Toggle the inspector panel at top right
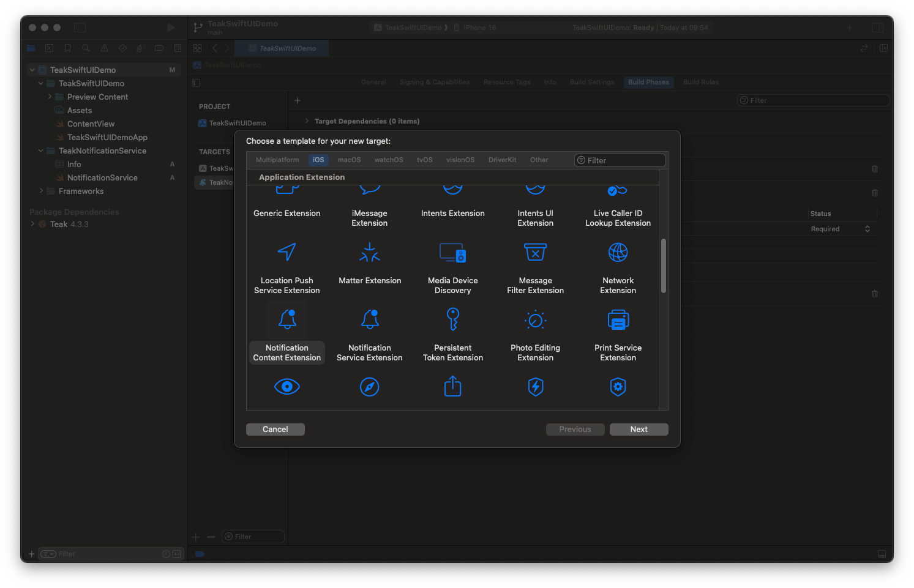914x588 pixels. click(877, 28)
